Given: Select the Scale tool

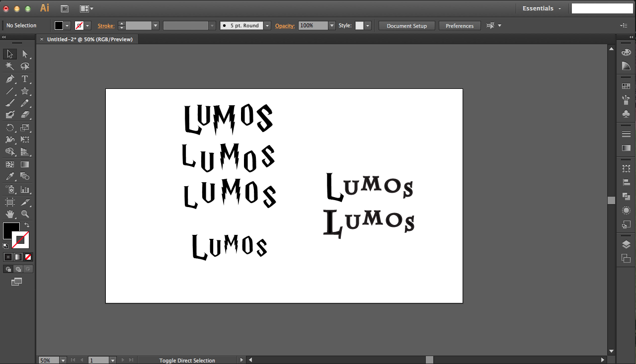Looking at the screenshot, I should pyautogui.click(x=25, y=128).
